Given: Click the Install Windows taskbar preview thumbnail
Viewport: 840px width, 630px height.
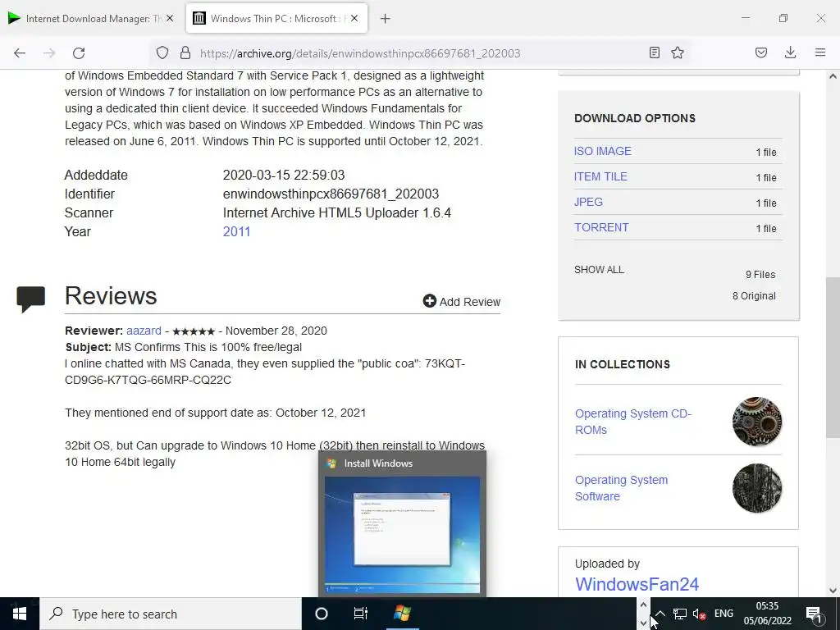Looking at the screenshot, I should click(402, 534).
